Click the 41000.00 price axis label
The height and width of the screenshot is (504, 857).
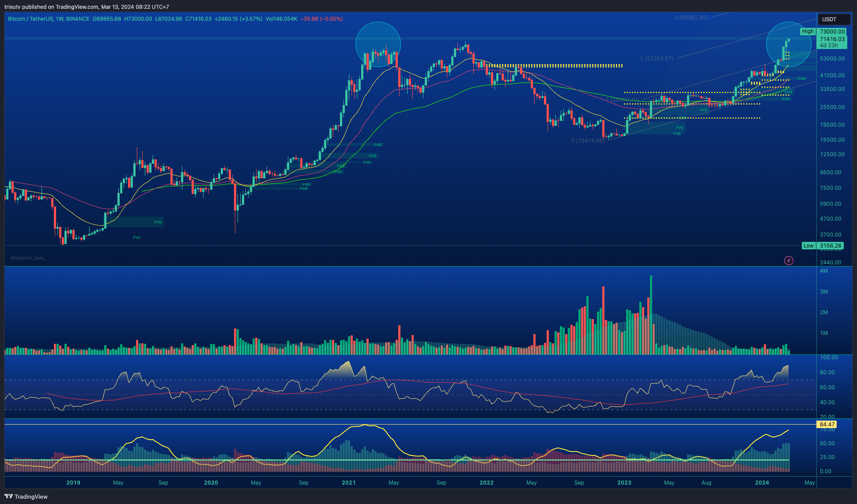click(x=832, y=75)
